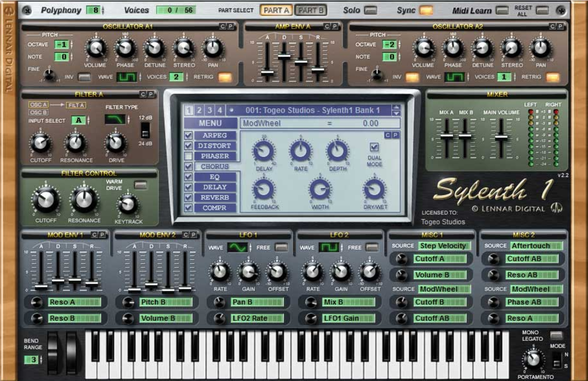Click the LFO 1 sine wave display
The height and width of the screenshot is (381, 588).
point(238,247)
